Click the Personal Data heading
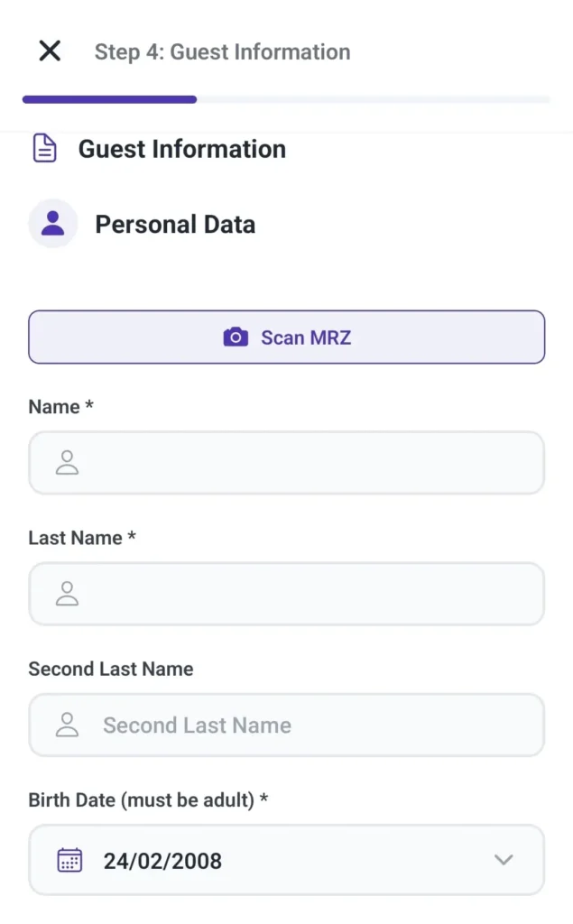Image resolution: width=573 pixels, height=924 pixels. (175, 223)
